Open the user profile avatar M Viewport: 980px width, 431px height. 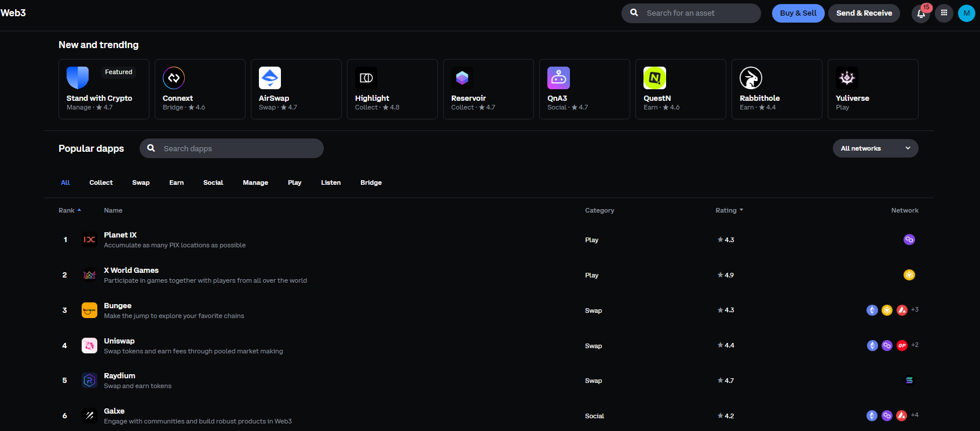(x=966, y=13)
